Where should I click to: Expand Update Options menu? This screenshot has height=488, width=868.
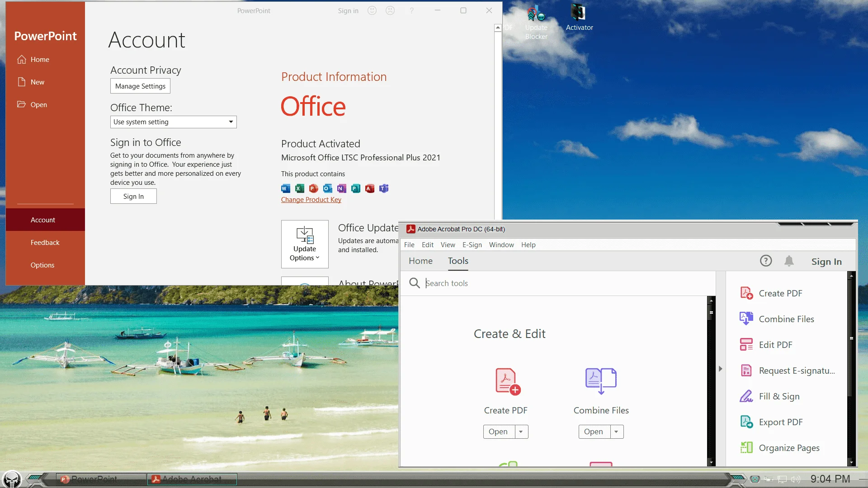click(305, 244)
